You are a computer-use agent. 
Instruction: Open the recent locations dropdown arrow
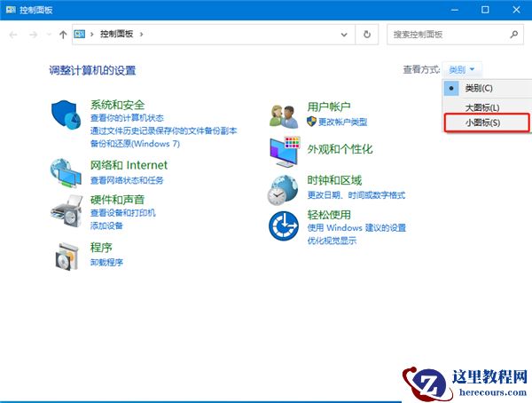(49, 35)
